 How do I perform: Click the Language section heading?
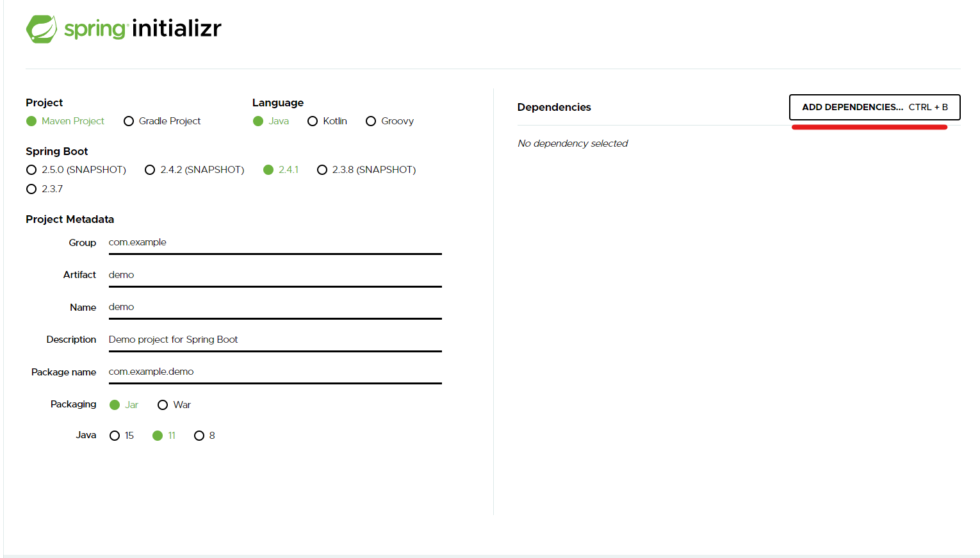pos(278,103)
